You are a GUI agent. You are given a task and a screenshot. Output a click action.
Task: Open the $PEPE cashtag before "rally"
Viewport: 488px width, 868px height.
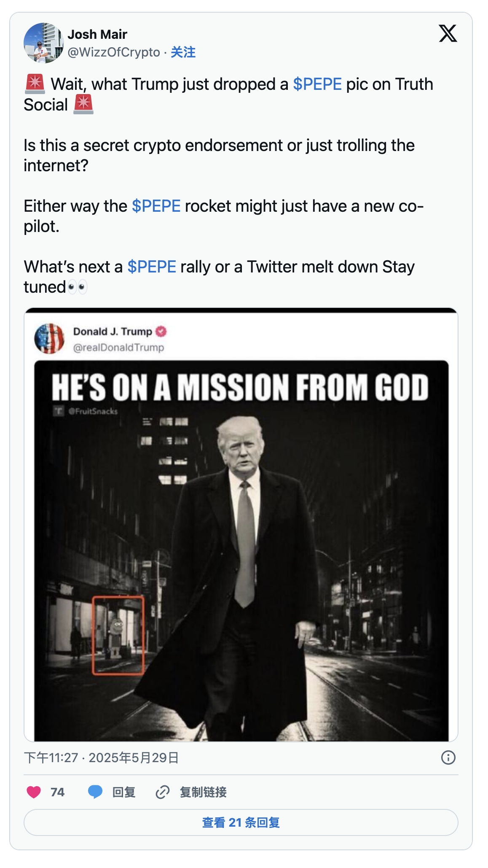[x=152, y=267]
